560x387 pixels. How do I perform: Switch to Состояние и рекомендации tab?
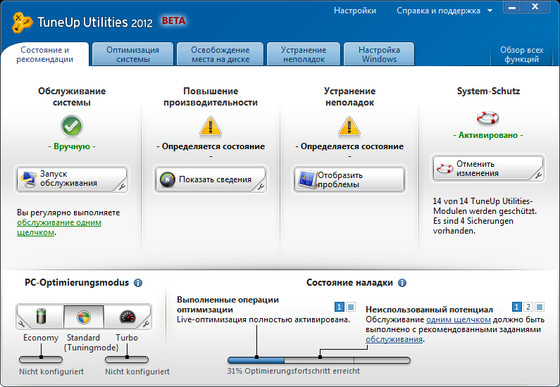(x=45, y=55)
